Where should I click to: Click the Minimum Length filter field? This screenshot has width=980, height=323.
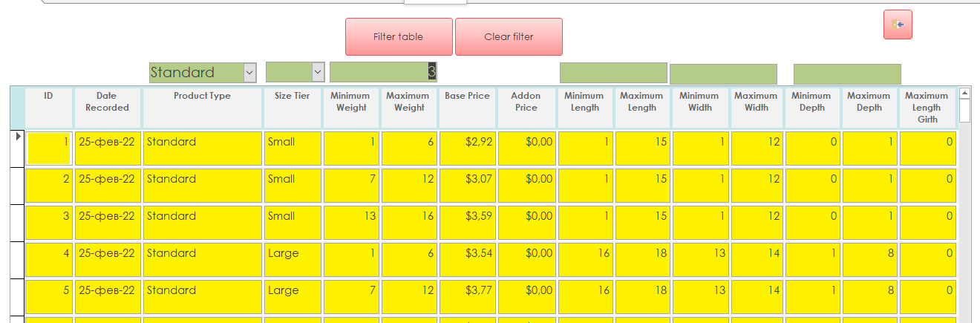pos(613,73)
